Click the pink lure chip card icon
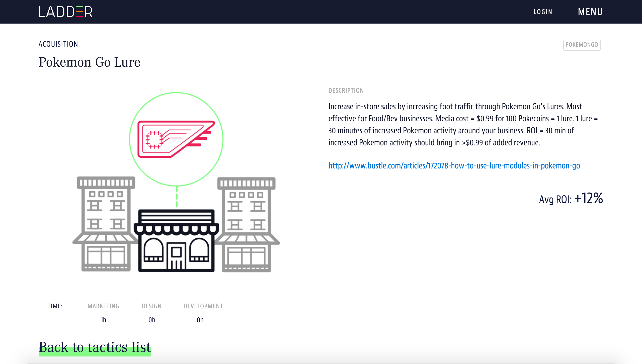The width and height of the screenshot is (642, 364). point(176,139)
